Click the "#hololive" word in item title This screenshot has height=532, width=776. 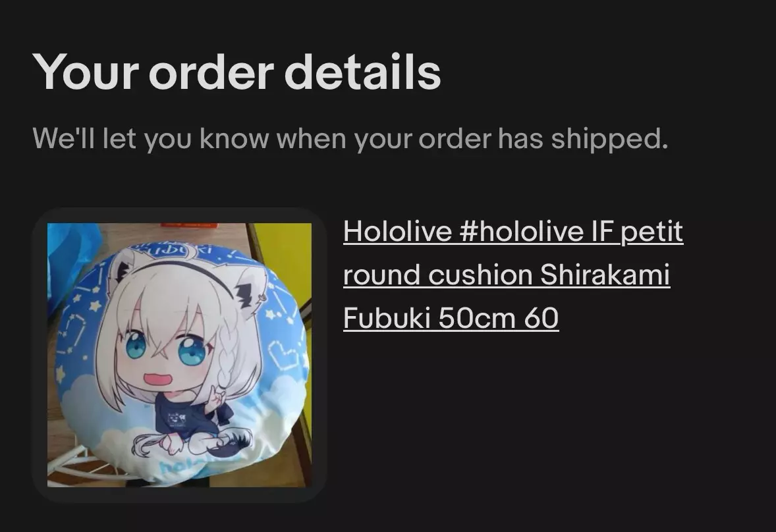tap(522, 231)
